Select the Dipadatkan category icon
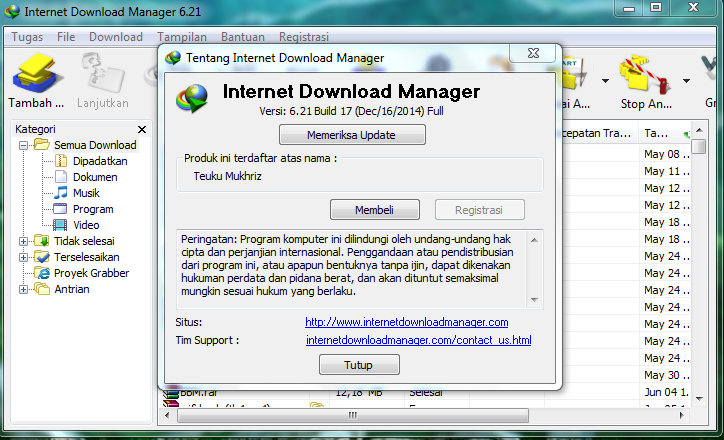The image size is (724, 440). [x=61, y=161]
